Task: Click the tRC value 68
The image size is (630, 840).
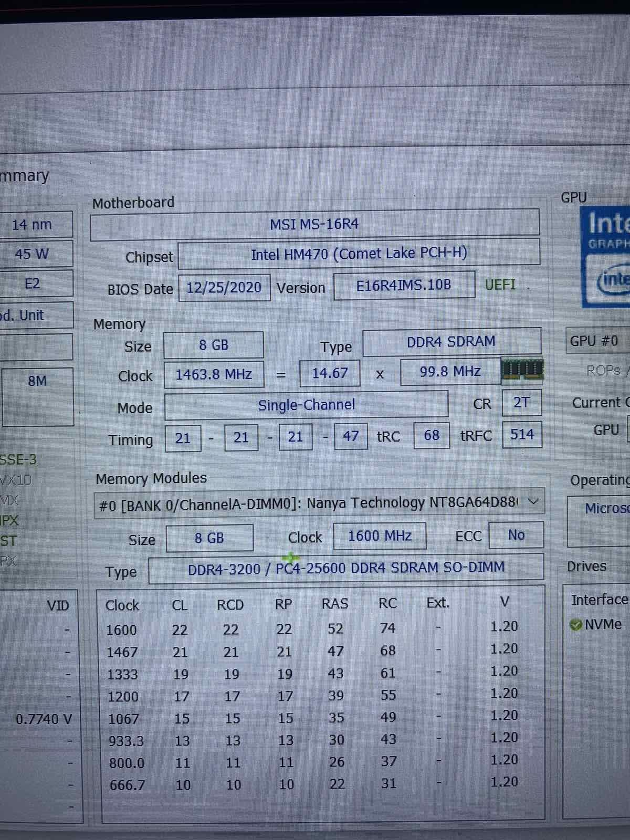Action: coord(432,435)
